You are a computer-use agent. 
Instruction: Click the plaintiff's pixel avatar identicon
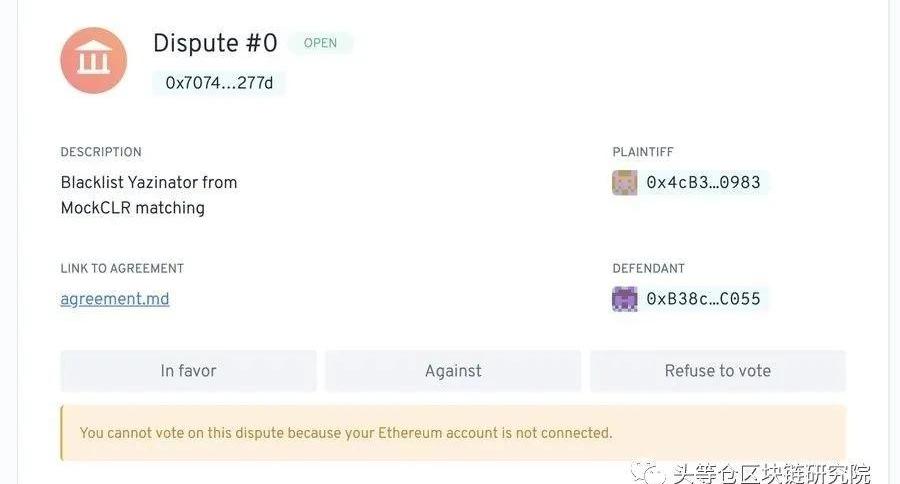click(624, 183)
